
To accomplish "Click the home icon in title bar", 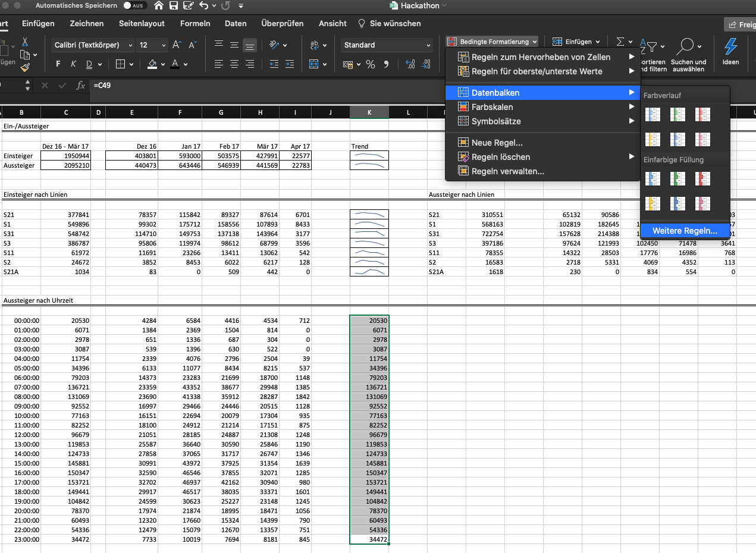I will [159, 6].
